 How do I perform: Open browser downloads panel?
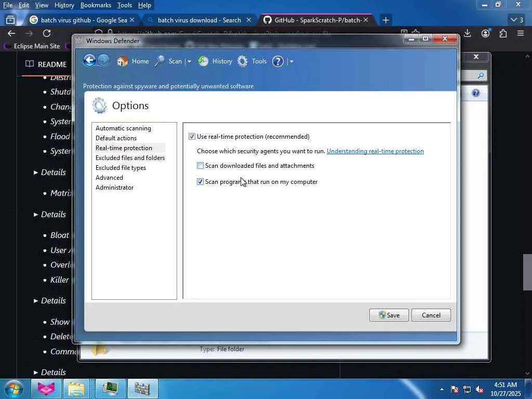tap(468, 33)
